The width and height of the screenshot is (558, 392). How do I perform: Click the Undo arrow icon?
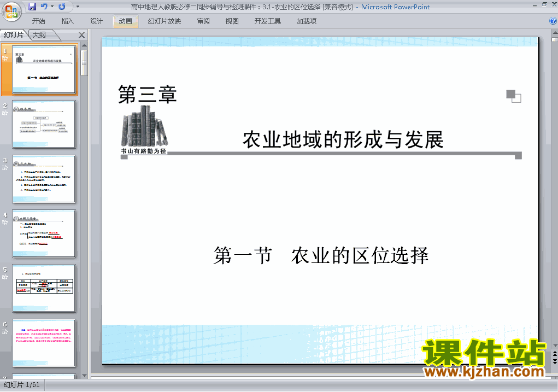click(x=44, y=7)
